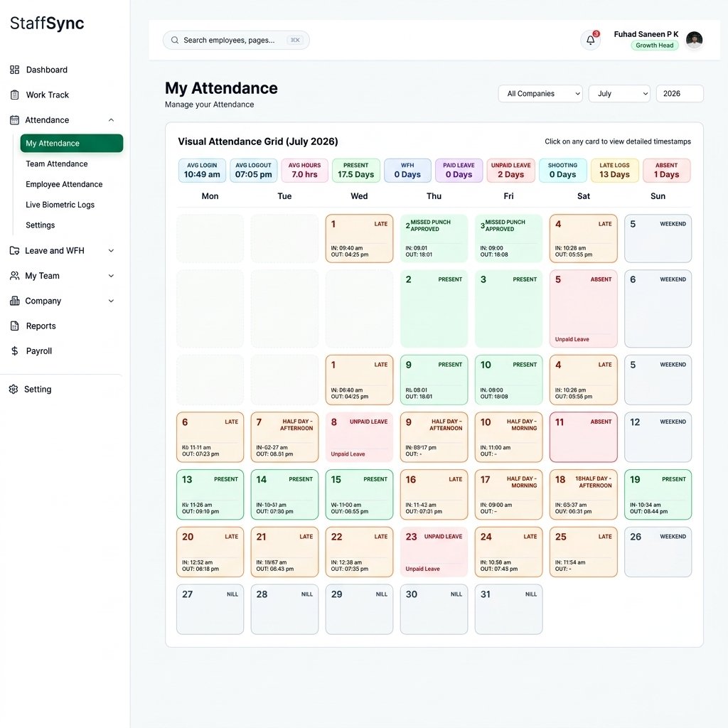
Task: Expand the Company chevron
Action: tap(111, 301)
